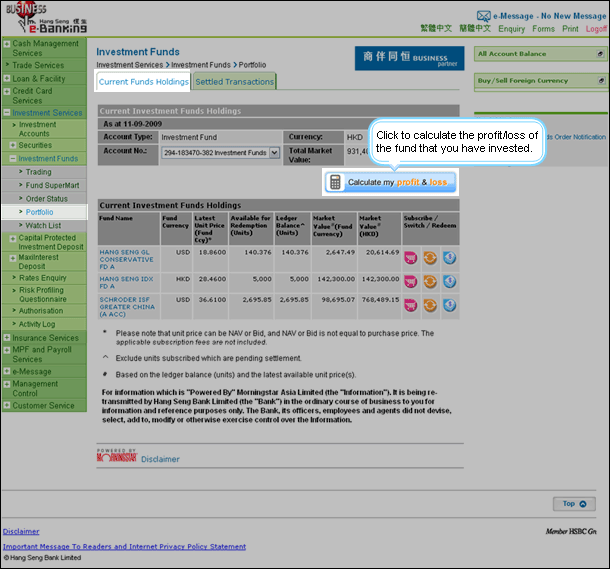
Task: Click the calculator icon on profit & loss button
Action: tap(335, 182)
